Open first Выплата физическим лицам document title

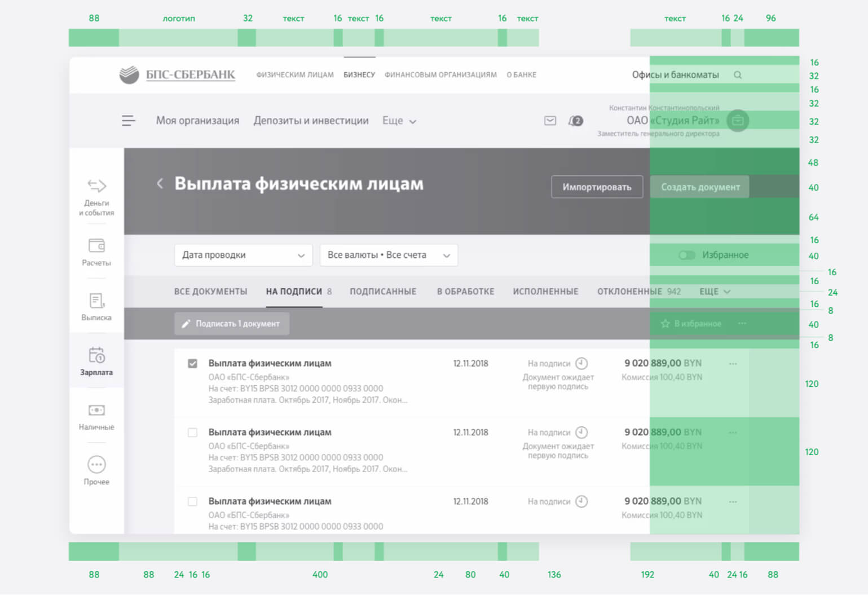(x=270, y=364)
